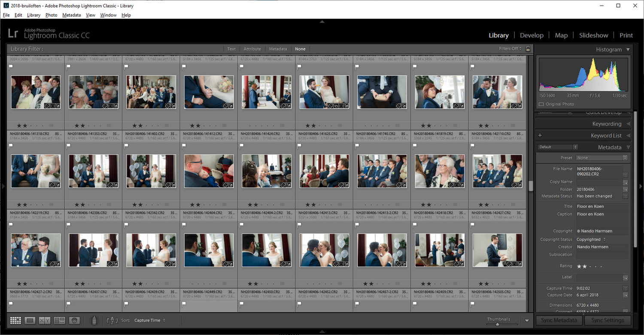This screenshot has height=335, width=644.
Task: Open Compare (XY) view
Action: tap(45, 320)
